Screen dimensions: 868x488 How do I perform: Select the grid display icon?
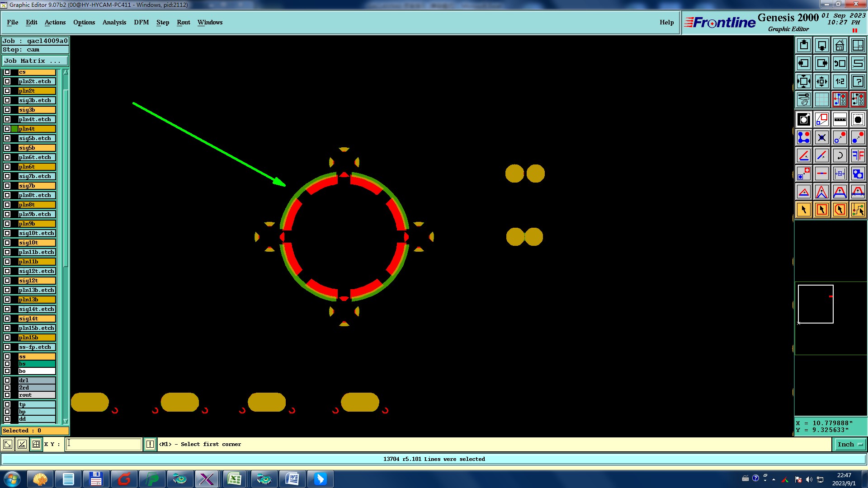(821, 99)
